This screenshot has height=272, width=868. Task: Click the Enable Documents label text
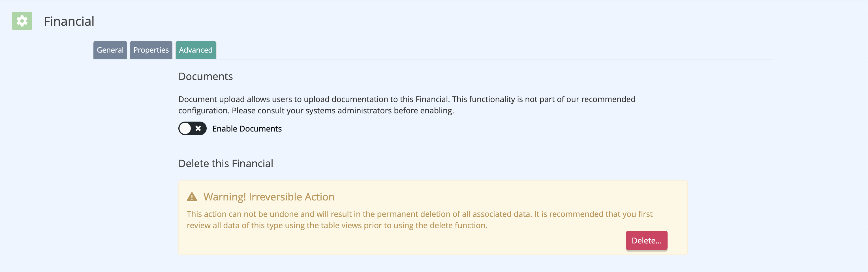click(x=247, y=129)
